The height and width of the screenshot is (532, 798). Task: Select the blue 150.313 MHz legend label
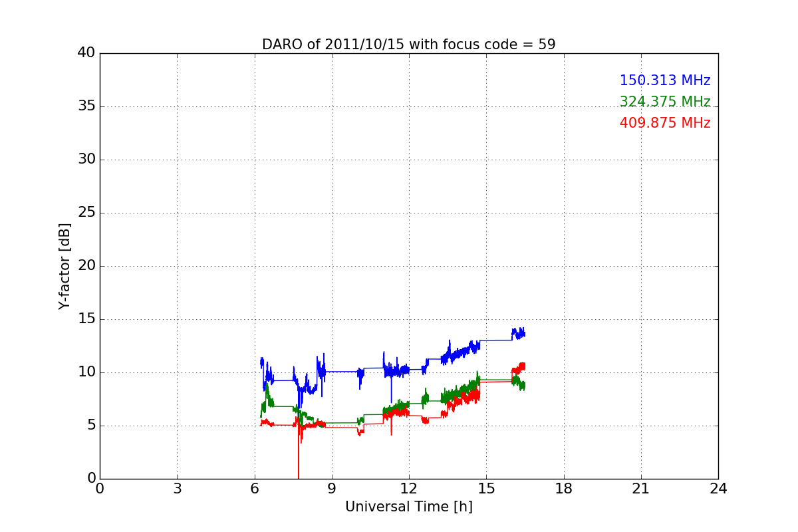tap(665, 80)
